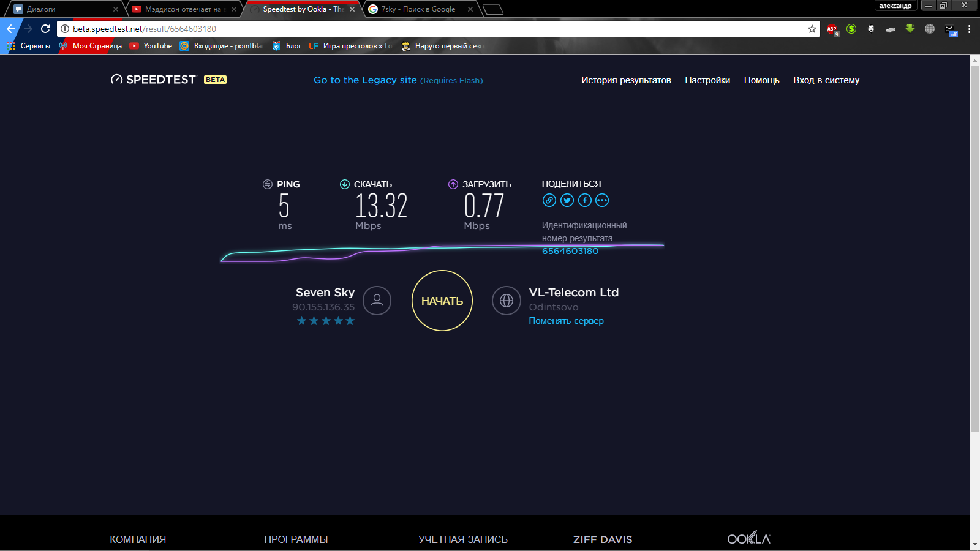Click the IP address 90.155.136.35
The width and height of the screenshot is (980, 551).
(x=323, y=307)
